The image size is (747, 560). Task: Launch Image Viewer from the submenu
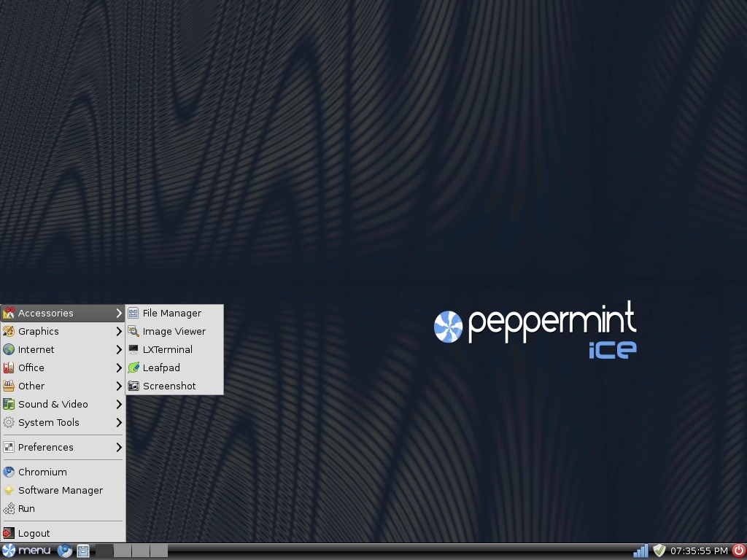pos(174,332)
